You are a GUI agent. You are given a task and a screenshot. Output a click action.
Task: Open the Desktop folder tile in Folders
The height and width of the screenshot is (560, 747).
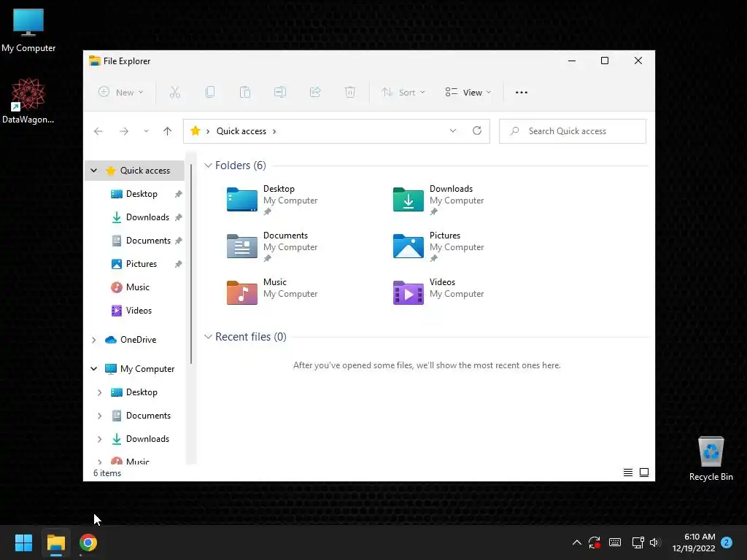[272, 200]
